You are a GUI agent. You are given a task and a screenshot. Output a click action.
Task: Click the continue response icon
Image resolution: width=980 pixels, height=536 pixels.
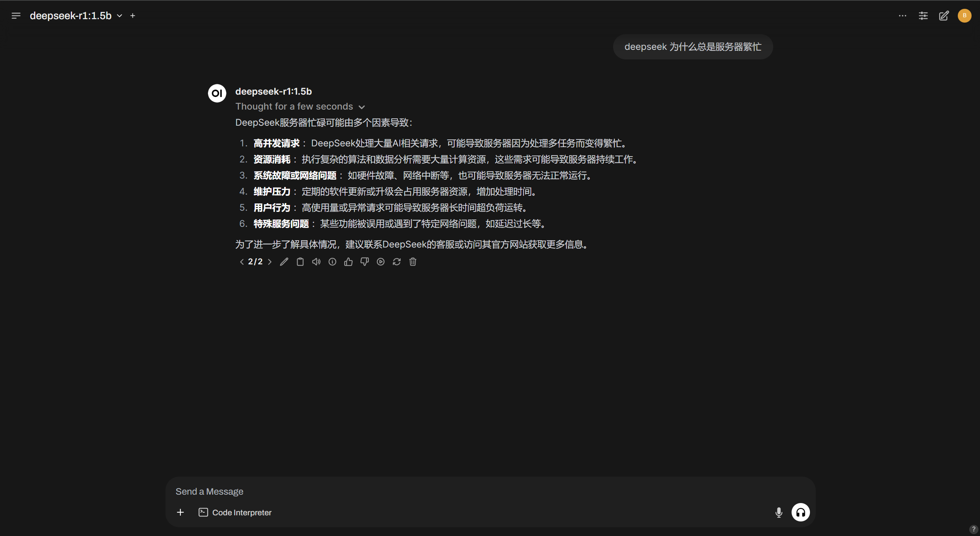coord(381,262)
